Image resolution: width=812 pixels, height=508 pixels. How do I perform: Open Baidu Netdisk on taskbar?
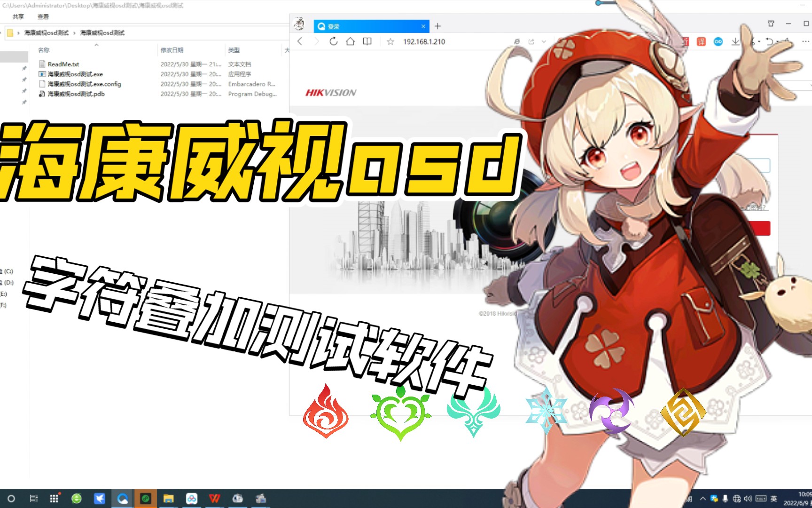(x=192, y=499)
